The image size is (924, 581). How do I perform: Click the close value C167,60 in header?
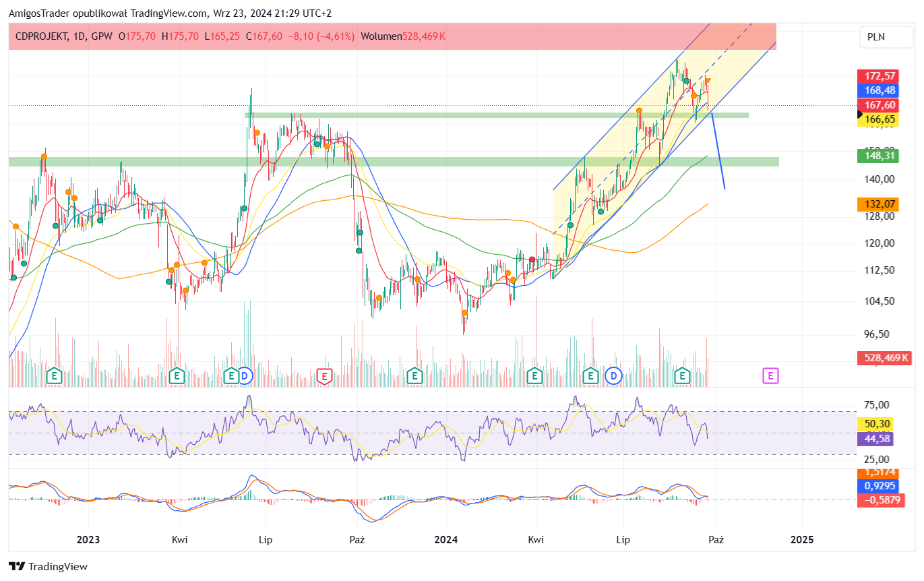tap(264, 36)
